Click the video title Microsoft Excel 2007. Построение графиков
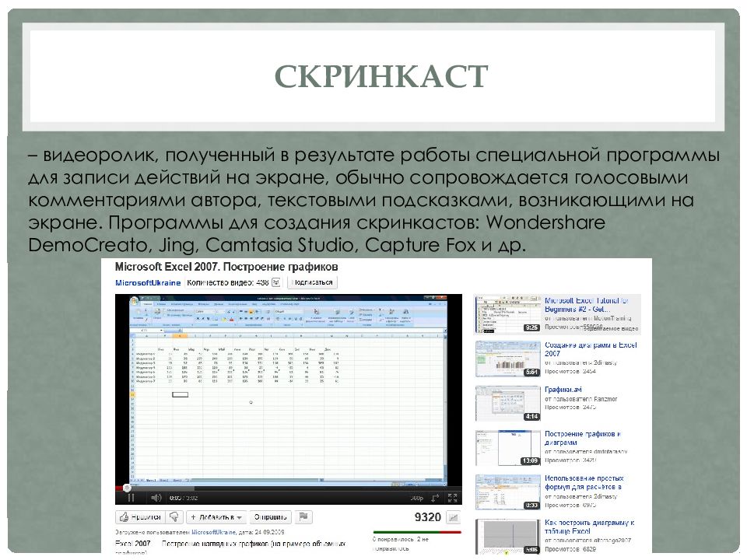Viewport: 747px width, 560px height. (226, 267)
